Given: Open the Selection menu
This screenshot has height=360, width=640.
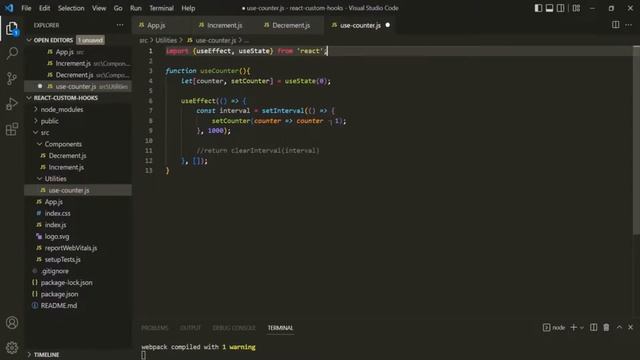Looking at the screenshot, I should coord(71,8).
